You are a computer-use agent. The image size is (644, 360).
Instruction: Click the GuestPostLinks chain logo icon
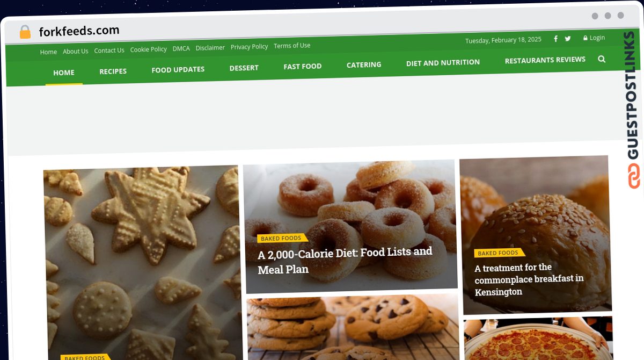(x=634, y=176)
